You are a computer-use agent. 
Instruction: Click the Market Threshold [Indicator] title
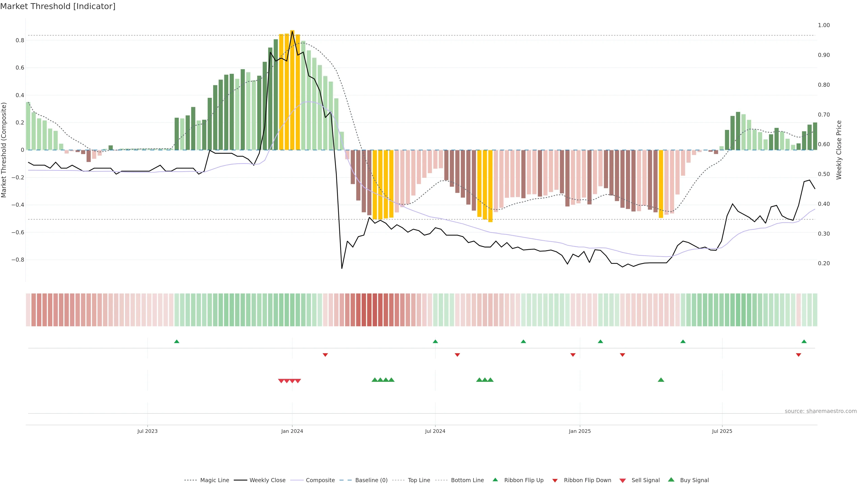pos(58,6)
